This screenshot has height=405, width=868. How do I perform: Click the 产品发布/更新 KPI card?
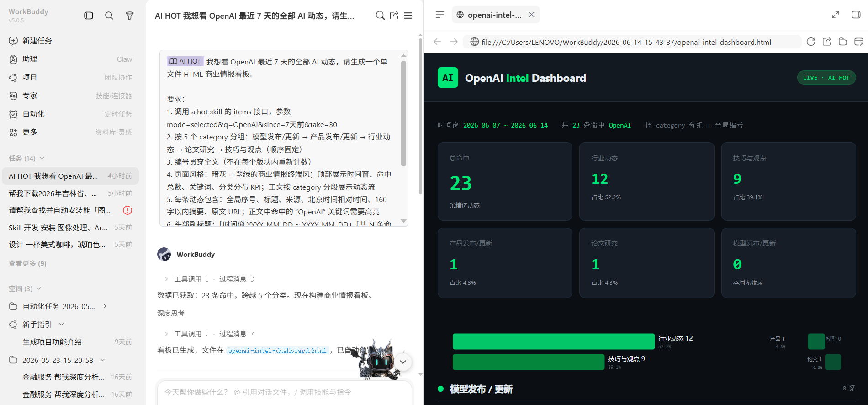tap(505, 263)
